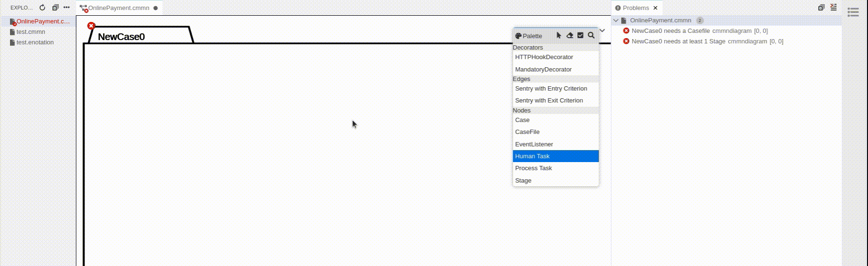Select the NewCase0 case title label
The image size is (868, 266).
coord(121,37)
